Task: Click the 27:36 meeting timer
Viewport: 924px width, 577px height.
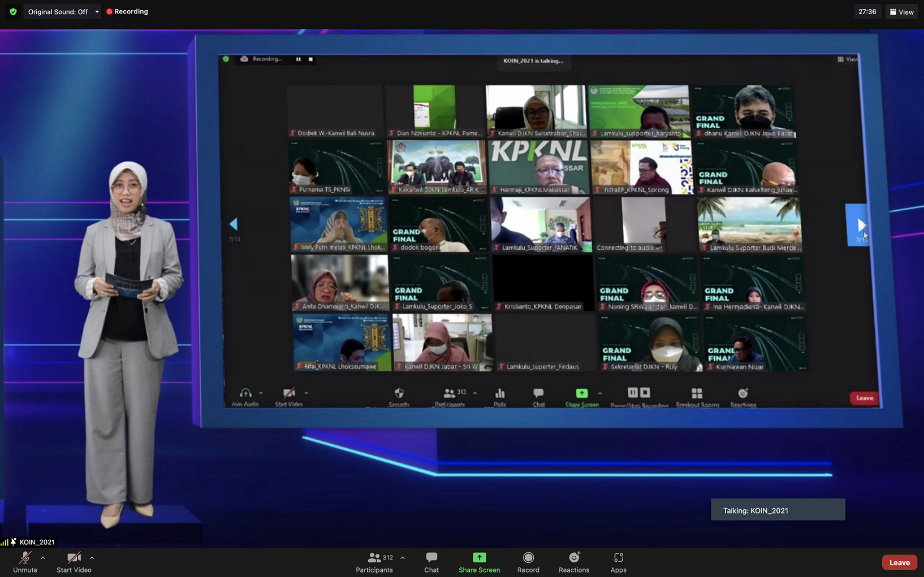Action: (867, 12)
